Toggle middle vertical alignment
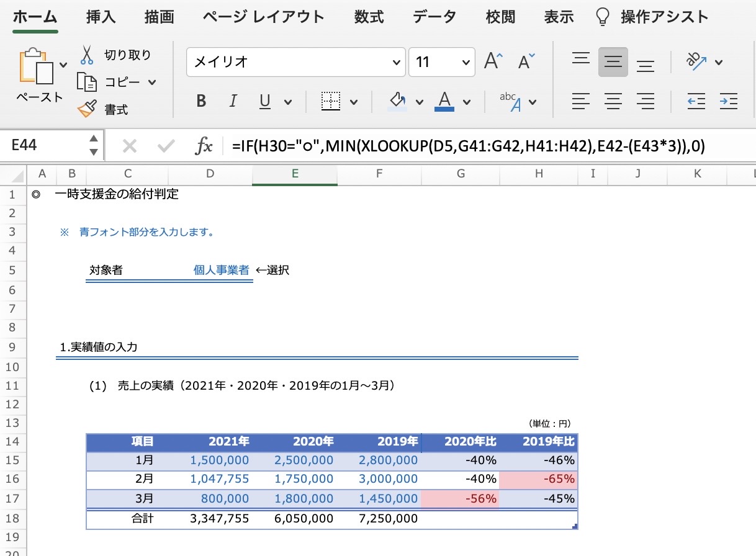This screenshot has width=756, height=556. click(613, 61)
